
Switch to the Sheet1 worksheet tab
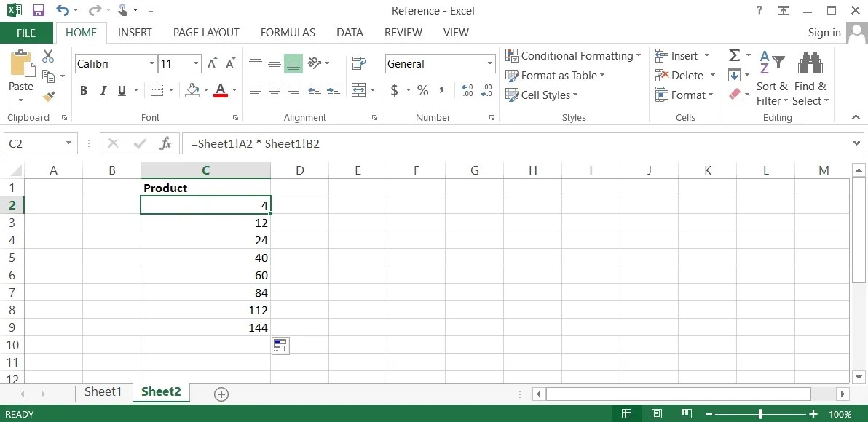tap(103, 391)
